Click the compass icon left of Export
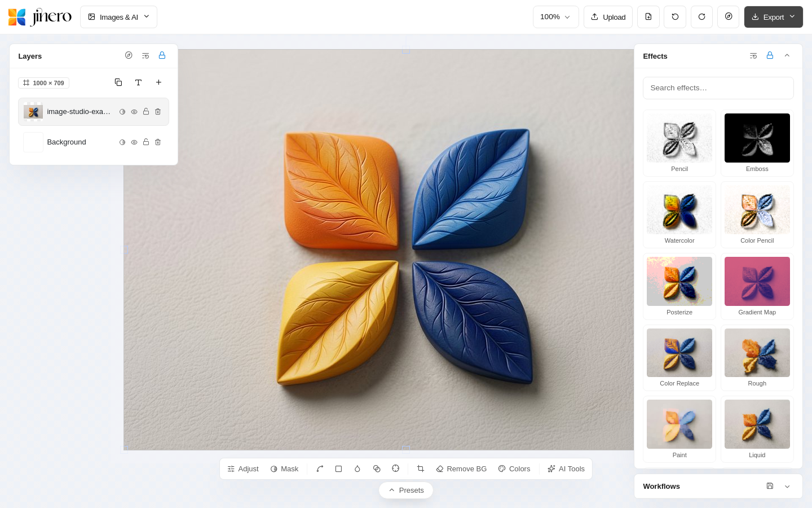The width and height of the screenshot is (812, 508). [x=729, y=17]
